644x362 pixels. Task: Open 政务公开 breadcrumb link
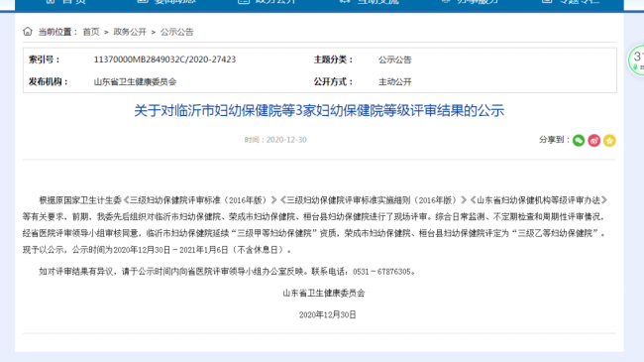pos(130,32)
